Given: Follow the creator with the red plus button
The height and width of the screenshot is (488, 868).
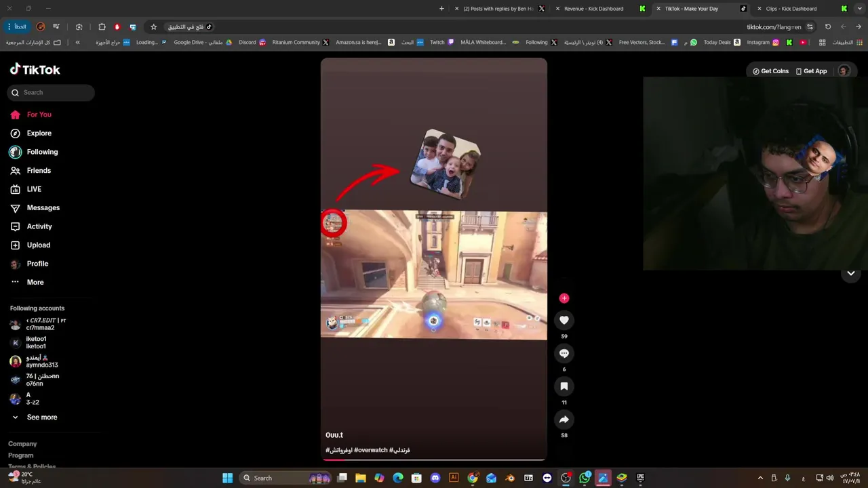Looking at the screenshot, I should [x=564, y=298].
